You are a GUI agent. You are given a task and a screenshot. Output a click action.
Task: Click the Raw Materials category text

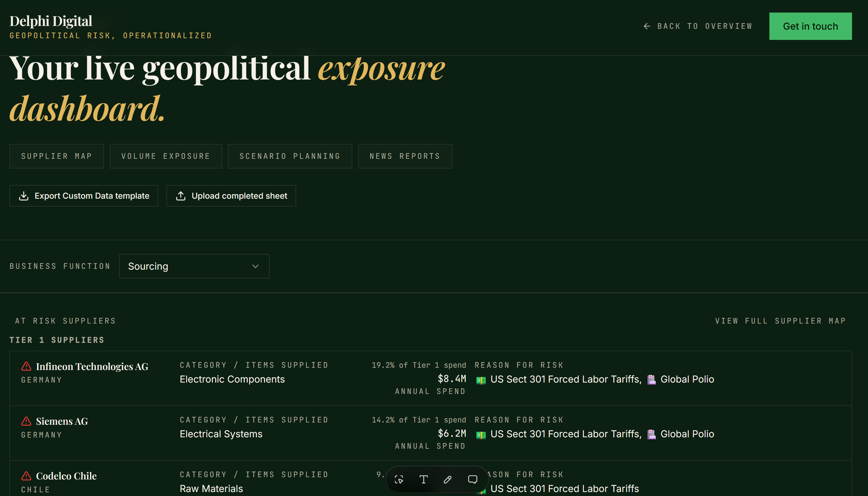pos(212,489)
